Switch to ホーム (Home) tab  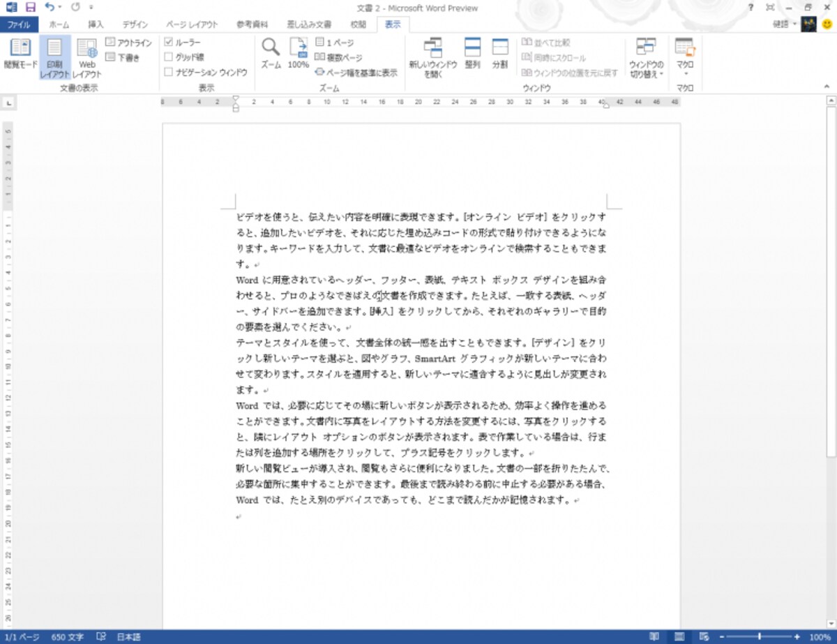(59, 24)
